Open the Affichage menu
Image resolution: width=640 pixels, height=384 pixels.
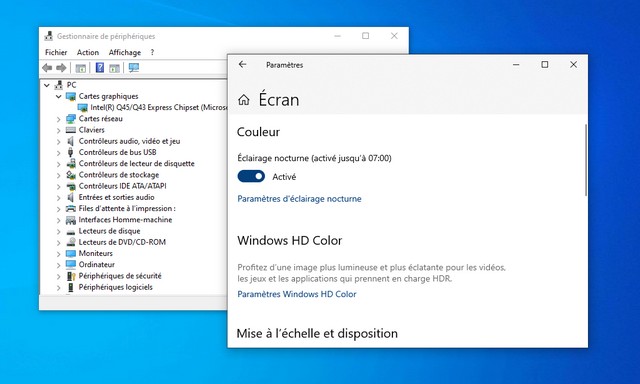click(x=124, y=52)
